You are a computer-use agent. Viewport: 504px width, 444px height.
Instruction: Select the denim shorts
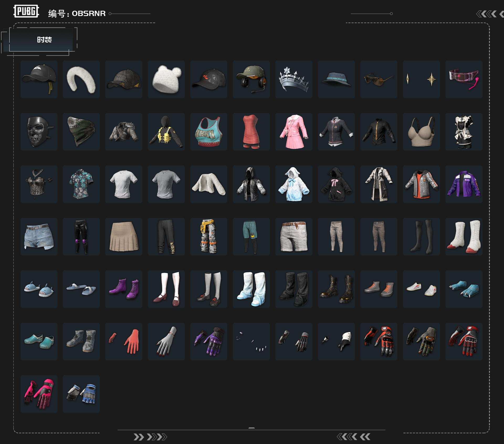pos(39,237)
